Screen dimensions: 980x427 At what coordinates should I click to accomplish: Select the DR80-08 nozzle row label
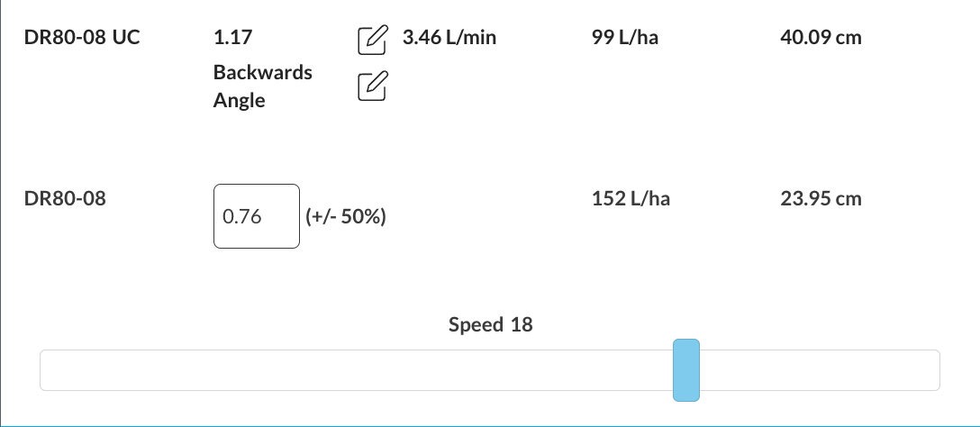[65, 198]
